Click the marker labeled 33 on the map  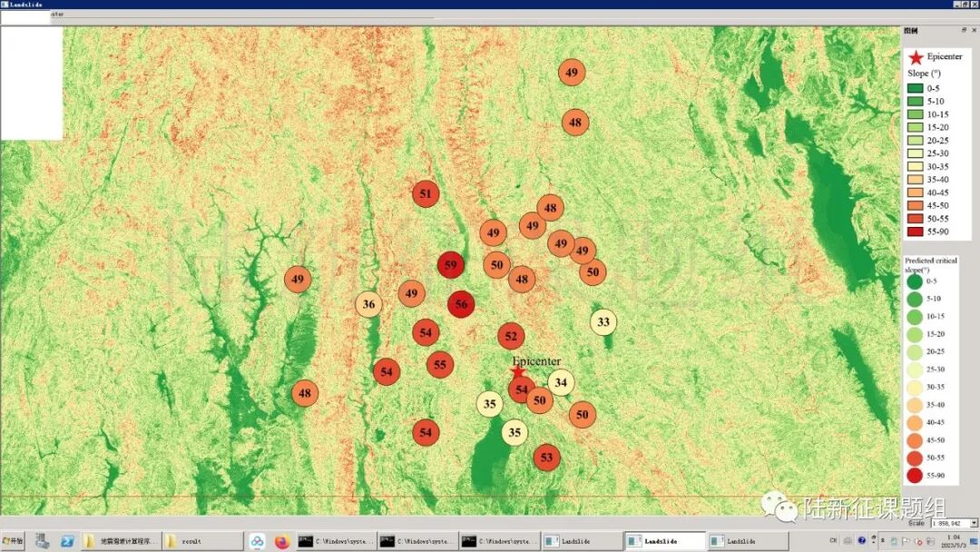pyautogui.click(x=603, y=321)
